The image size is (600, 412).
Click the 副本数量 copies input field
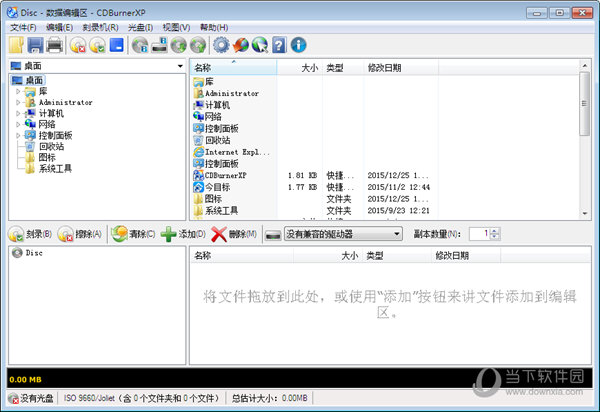click(480, 234)
